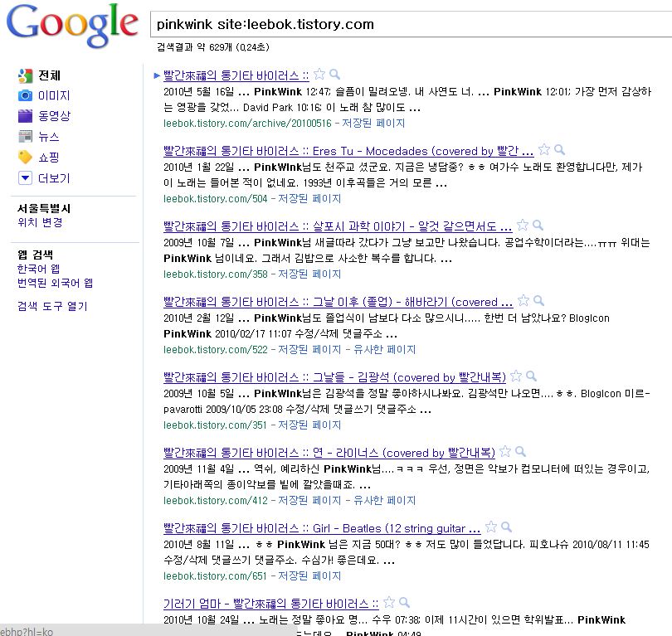Preview the 살포시 과학 이야기 result magnifier
Image resolution: width=672 pixels, height=636 pixels.
[538, 225]
